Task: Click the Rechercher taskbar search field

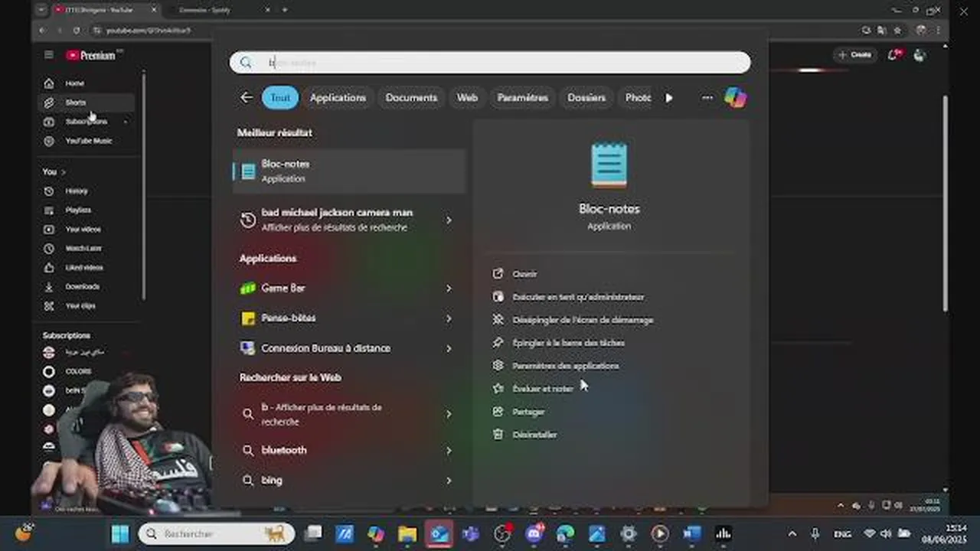Action: click(x=217, y=533)
